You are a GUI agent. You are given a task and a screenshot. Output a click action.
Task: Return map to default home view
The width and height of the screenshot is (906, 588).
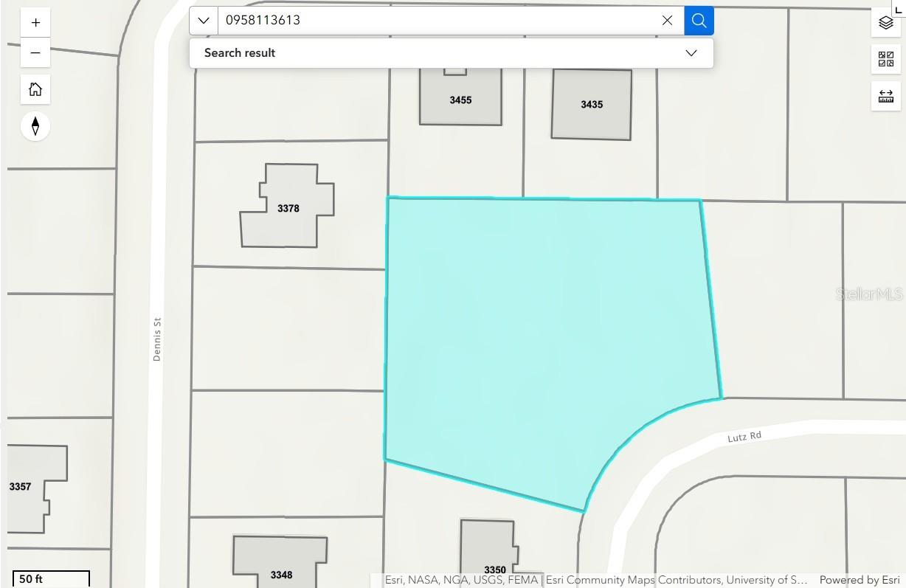pyautogui.click(x=35, y=90)
